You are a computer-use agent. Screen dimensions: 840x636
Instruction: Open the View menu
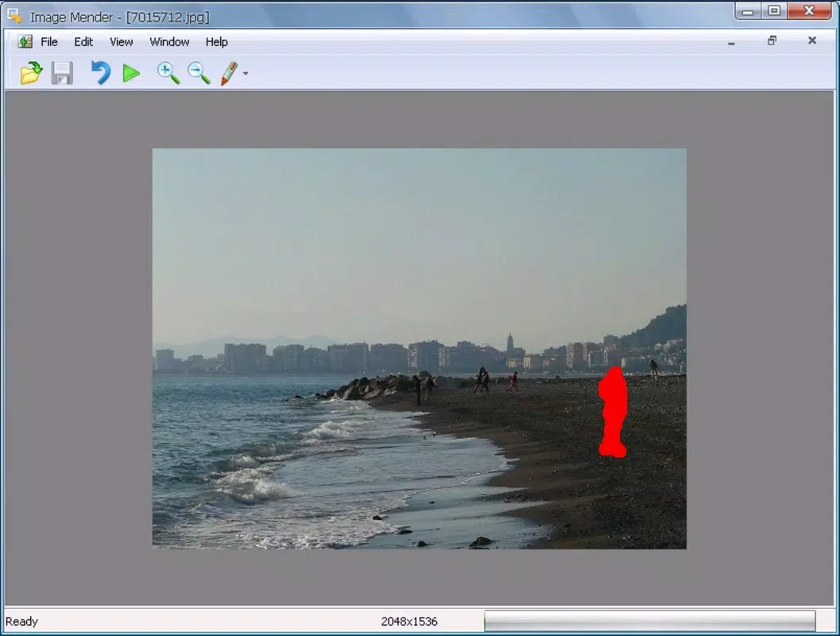(x=121, y=42)
